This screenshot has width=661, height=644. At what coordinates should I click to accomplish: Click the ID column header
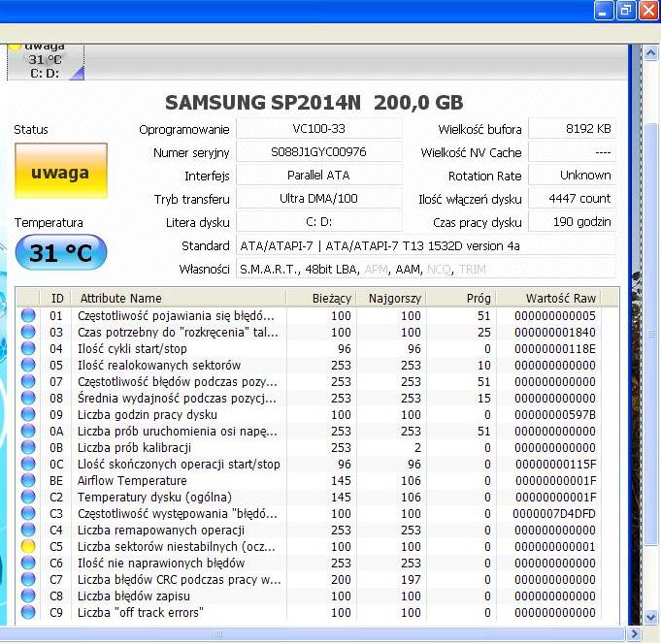click(55, 298)
